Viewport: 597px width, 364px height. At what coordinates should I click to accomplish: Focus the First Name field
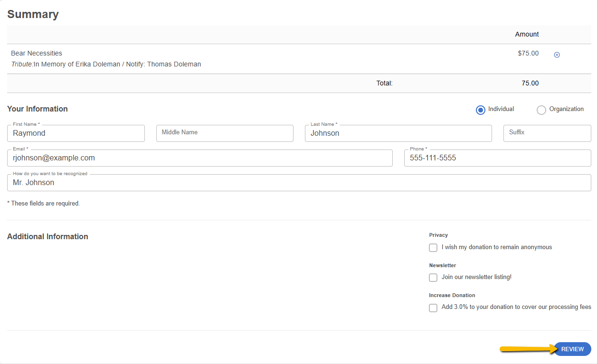tap(76, 133)
